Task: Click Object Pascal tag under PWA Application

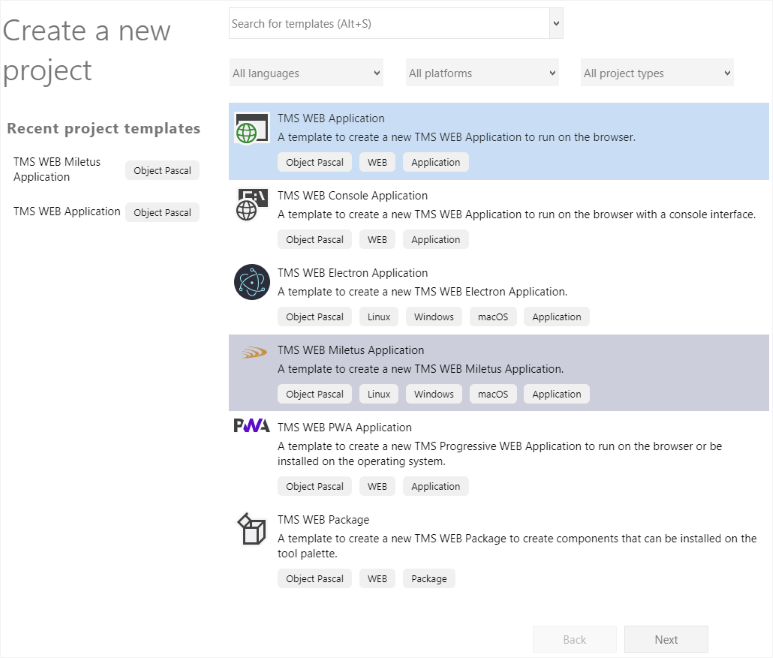Action: pyautogui.click(x=315, y=486)
